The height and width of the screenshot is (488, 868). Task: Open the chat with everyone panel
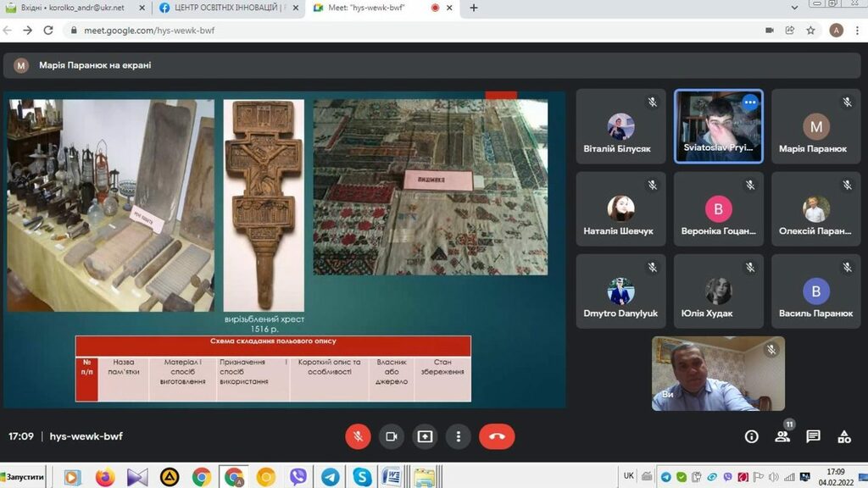click(x=813, y=436)
